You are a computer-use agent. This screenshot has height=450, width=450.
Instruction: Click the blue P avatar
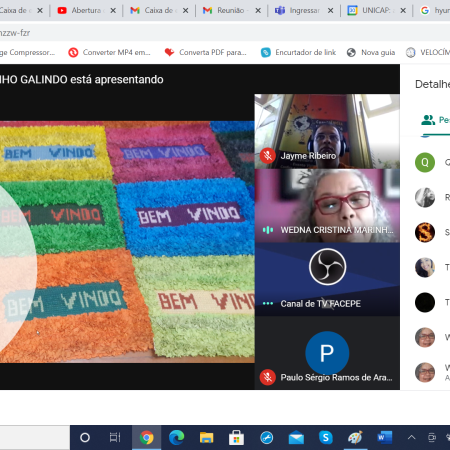(327, 353)
